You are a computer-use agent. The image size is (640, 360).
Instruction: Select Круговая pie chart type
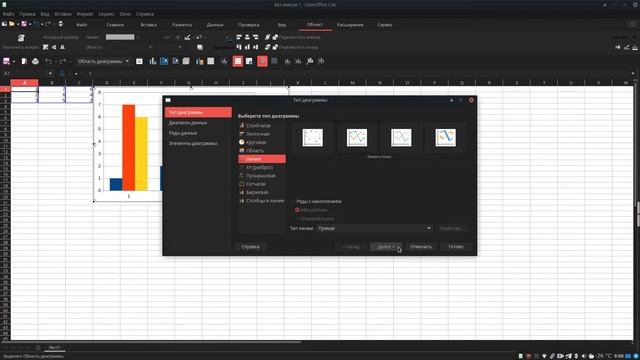(262, 142)
